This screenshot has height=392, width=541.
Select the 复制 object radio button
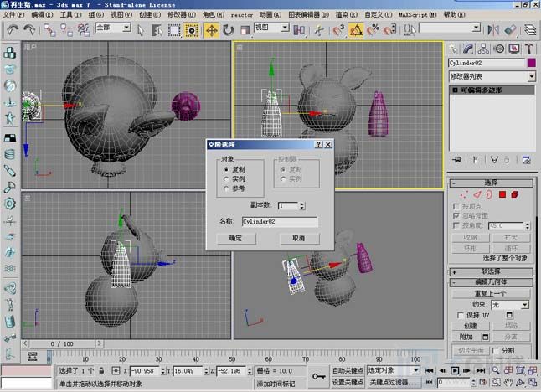(226, 169)
